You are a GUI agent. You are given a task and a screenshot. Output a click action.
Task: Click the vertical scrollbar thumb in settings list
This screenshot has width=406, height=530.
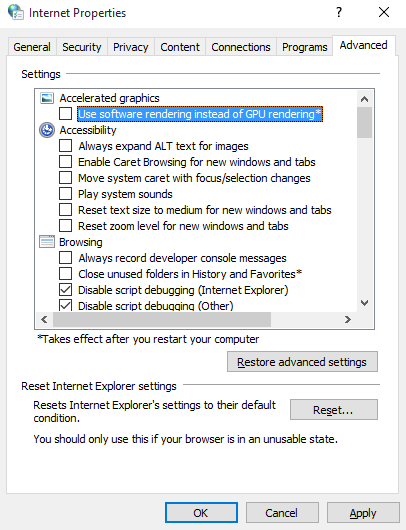tap(364, 122)
